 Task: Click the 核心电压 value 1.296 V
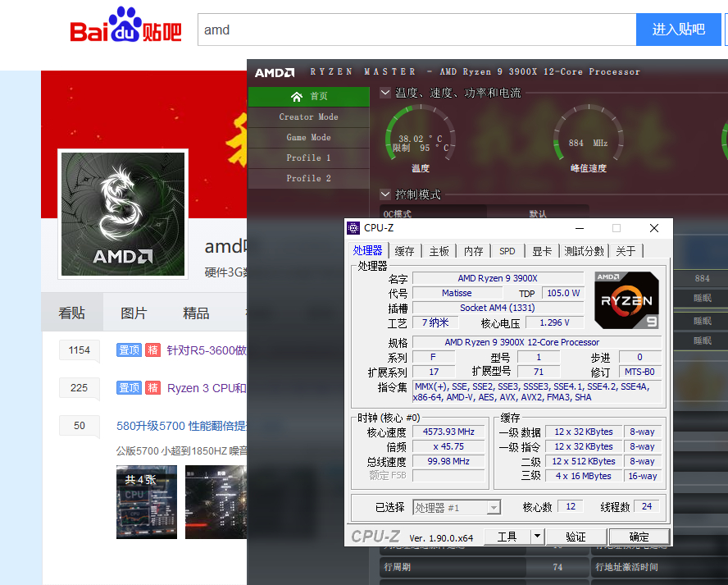coord(554,322)
